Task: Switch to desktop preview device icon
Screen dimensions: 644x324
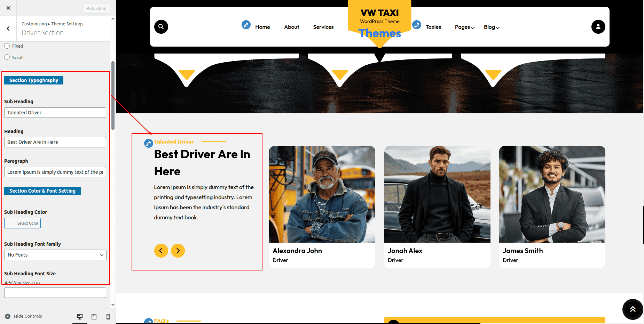Action: [80, 316]
